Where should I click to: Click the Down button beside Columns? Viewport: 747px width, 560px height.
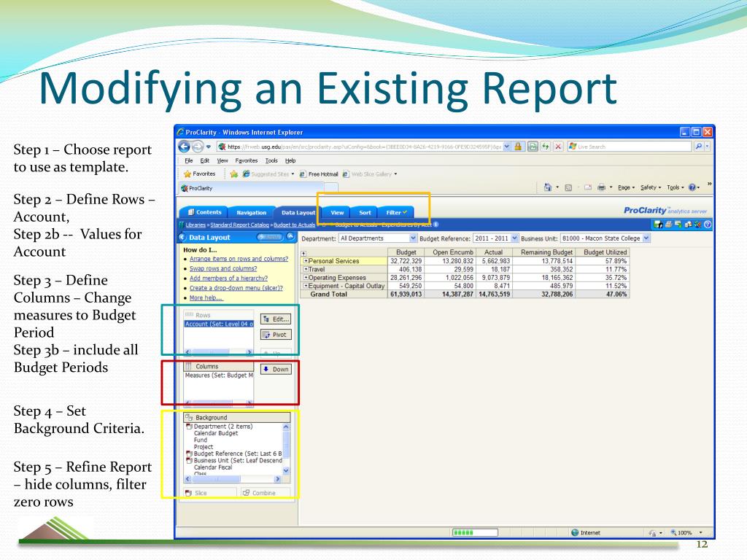tap(276, 369)
